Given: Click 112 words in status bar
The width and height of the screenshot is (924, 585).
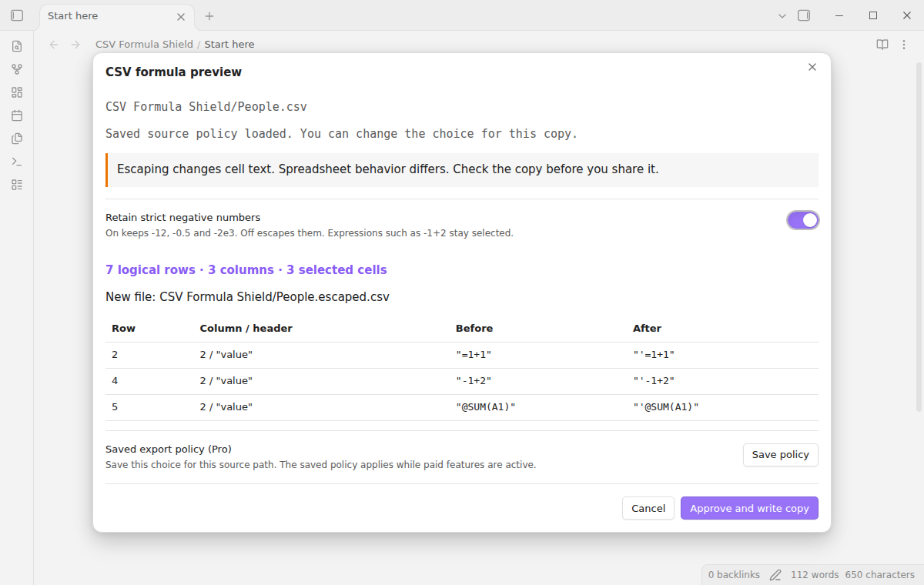Looking at the screenshot, I should coord(815,575).
